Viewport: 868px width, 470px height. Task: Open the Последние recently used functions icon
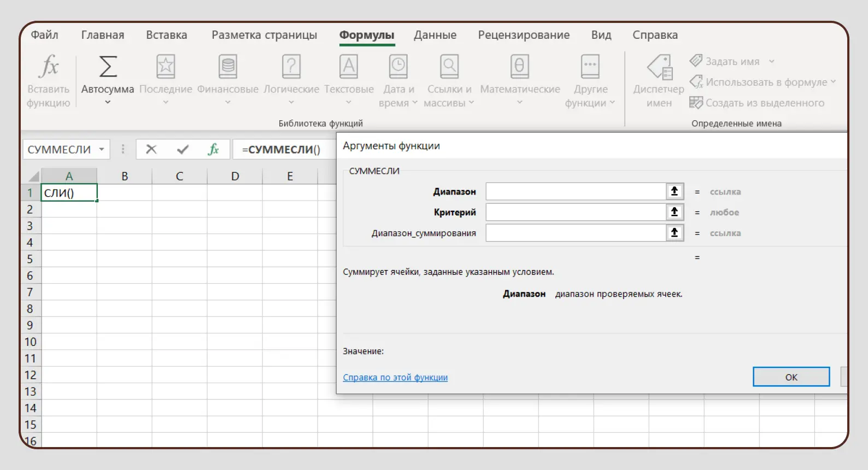[166, 67]
